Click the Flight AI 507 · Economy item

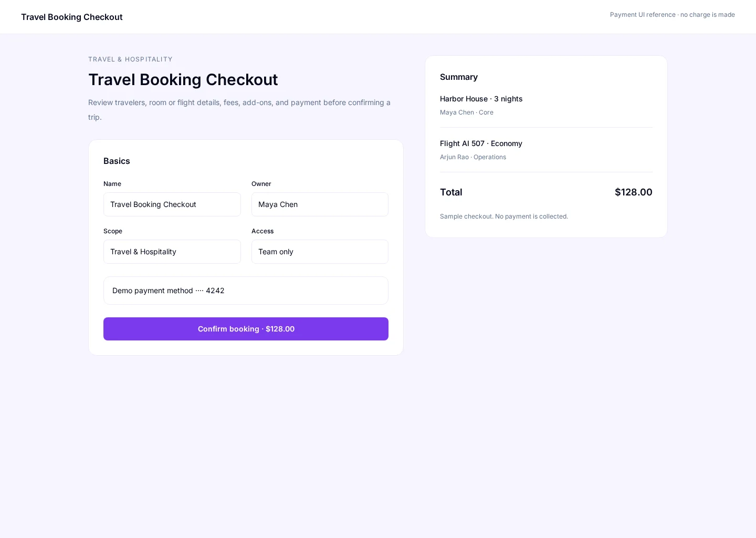tap(481, 143)
